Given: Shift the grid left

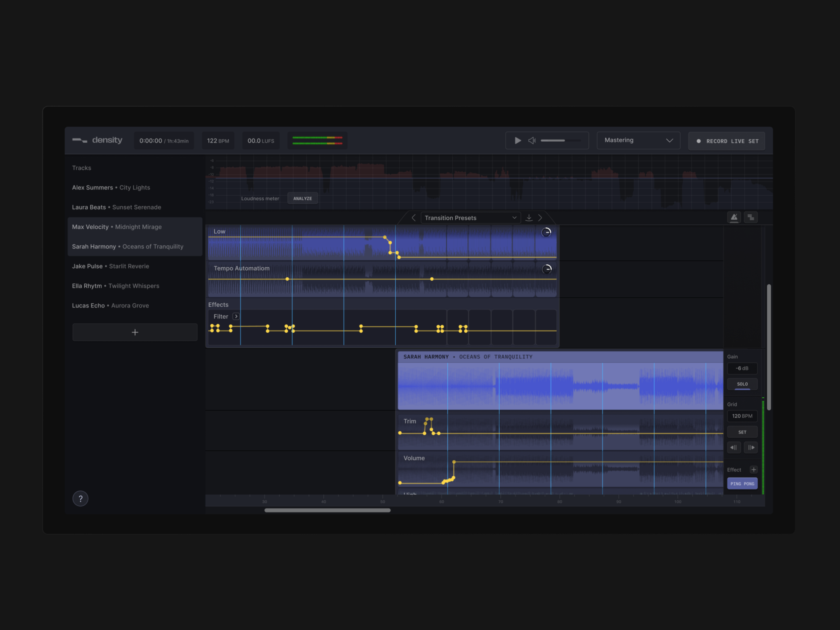Looking at the screenshot, I should click(733, 447).
